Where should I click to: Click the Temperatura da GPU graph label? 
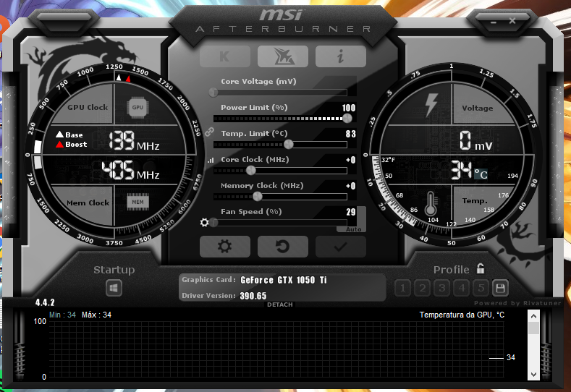tap(462, 315)
